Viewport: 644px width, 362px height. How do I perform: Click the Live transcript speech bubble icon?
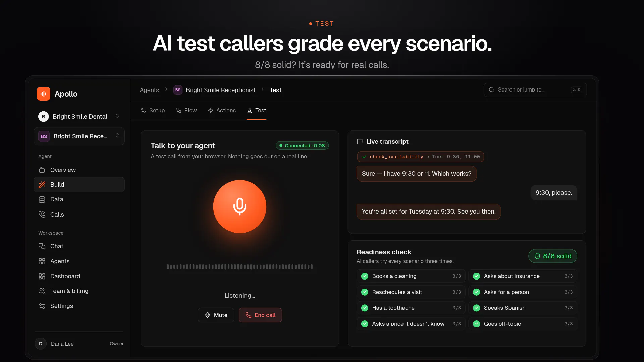(360, 142)
